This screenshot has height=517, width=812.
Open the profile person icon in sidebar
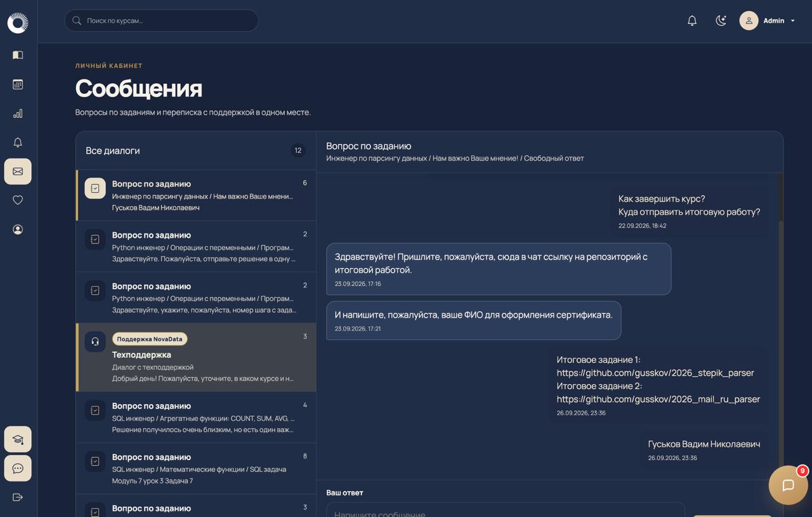point(18,230)
